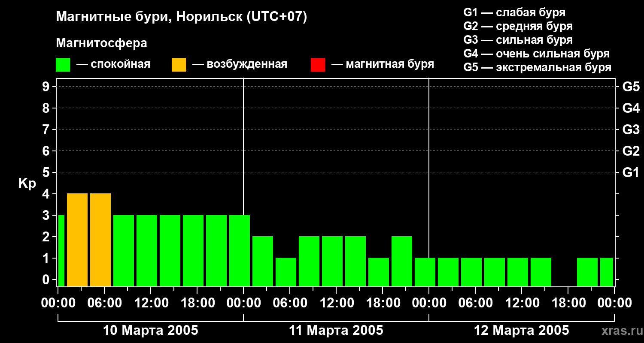Image resolution: width=644 pixels, height=343 pixels.
Task: Click the 'G4' right axis label
Action: (x=631, y=108)
